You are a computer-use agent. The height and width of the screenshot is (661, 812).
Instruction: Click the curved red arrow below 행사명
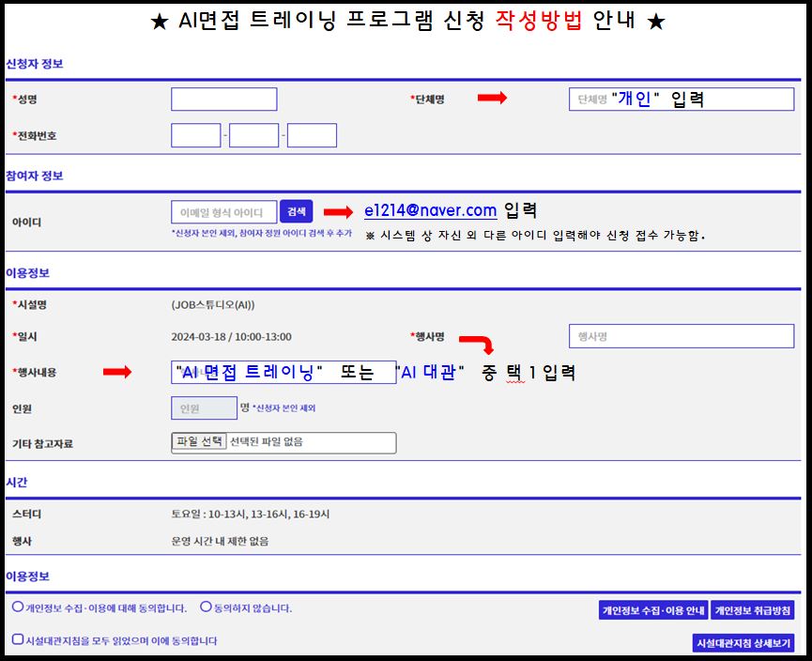[477, 345]
